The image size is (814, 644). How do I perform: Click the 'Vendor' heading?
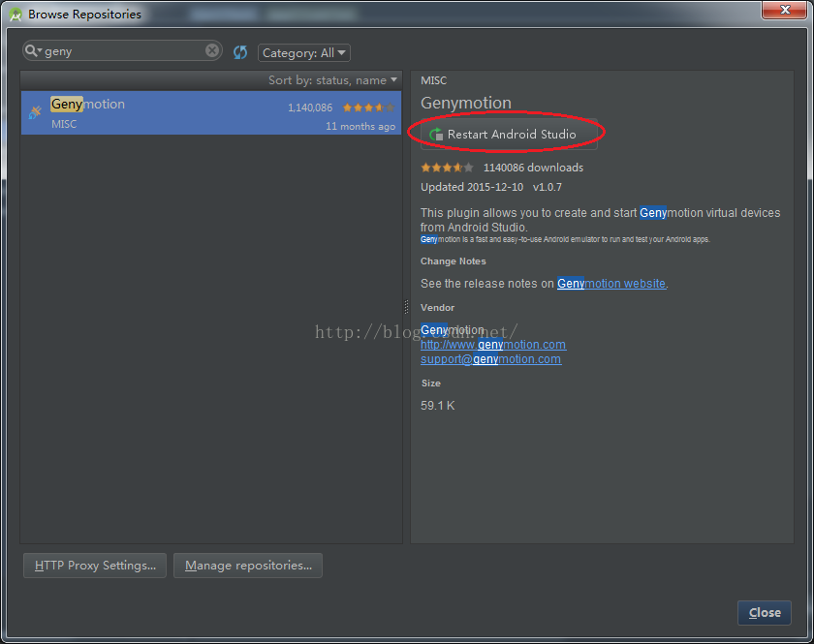click(437, 308)
